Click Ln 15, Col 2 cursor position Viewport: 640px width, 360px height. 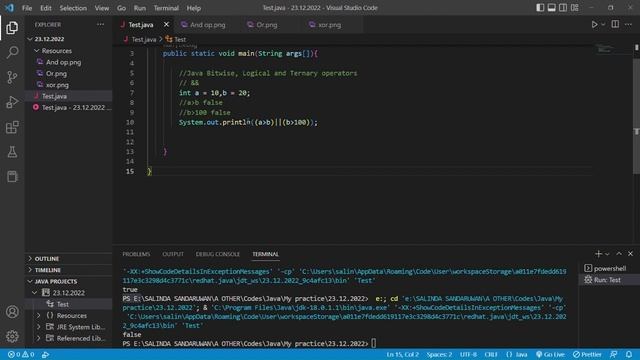[x=402, y=354]
